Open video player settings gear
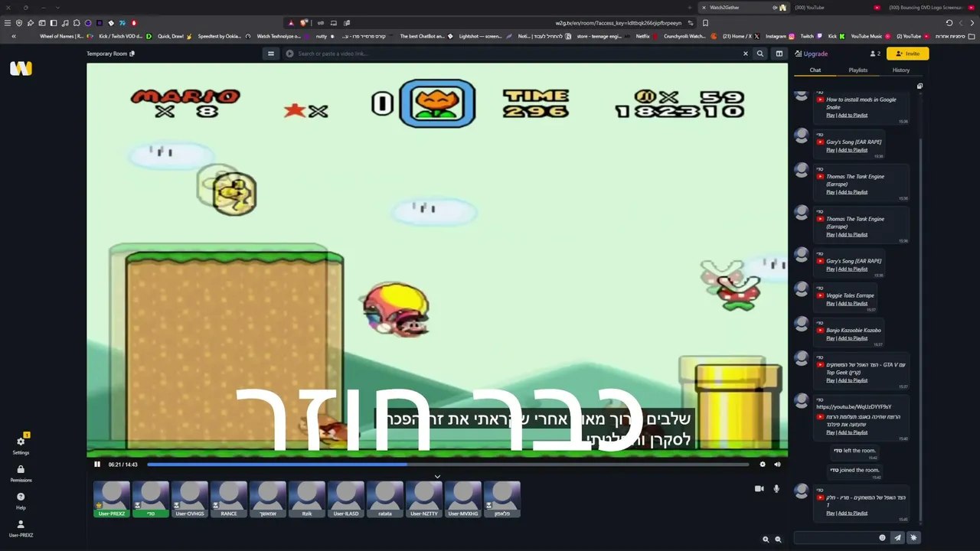 [x=763, y=465]
